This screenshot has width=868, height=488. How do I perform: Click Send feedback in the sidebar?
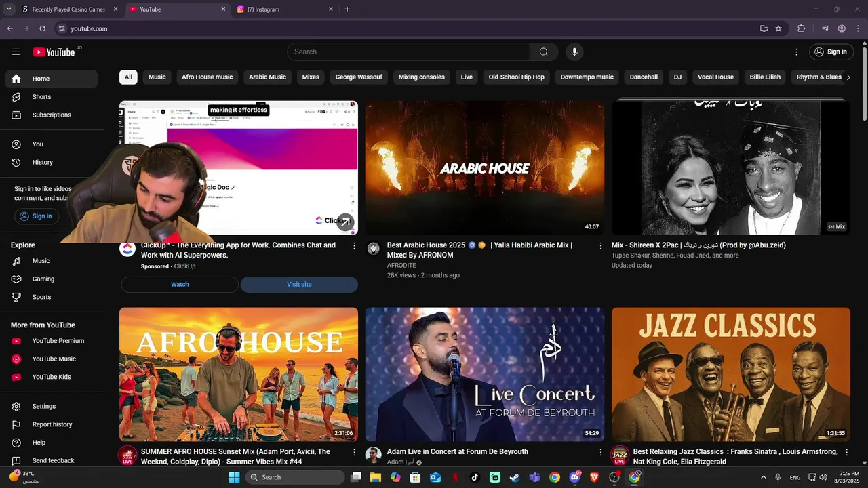[52, 460]
